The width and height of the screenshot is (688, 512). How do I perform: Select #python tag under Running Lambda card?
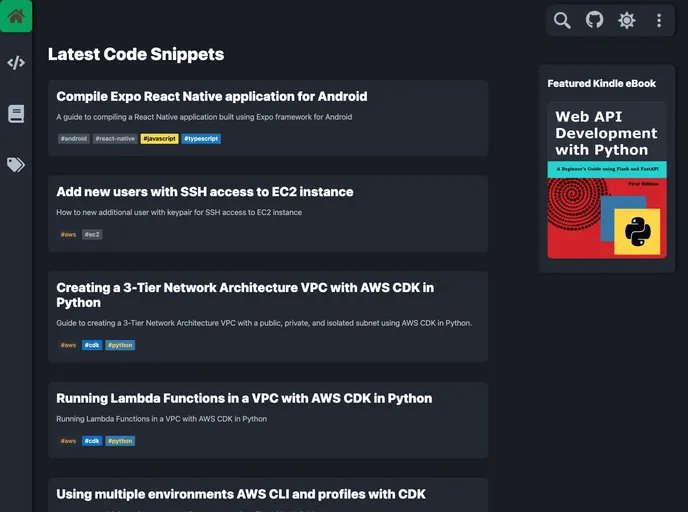coord(120,441)
